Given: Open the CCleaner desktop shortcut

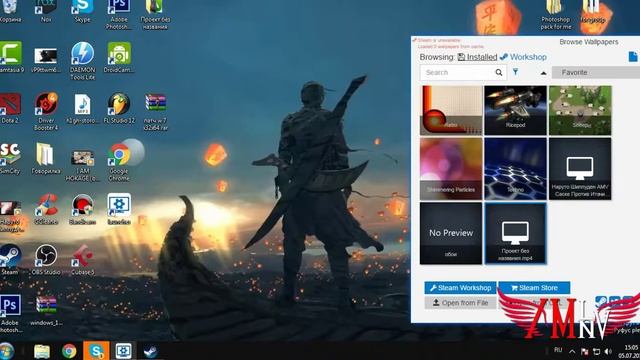Looking at the screenshot, I should click(x=46, y=209).
